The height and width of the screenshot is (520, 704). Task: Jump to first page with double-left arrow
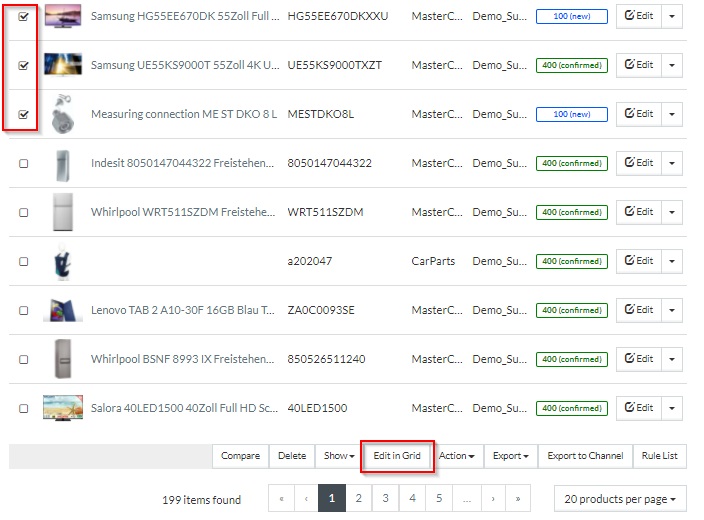pyautogui.click(x=282, y=498)
